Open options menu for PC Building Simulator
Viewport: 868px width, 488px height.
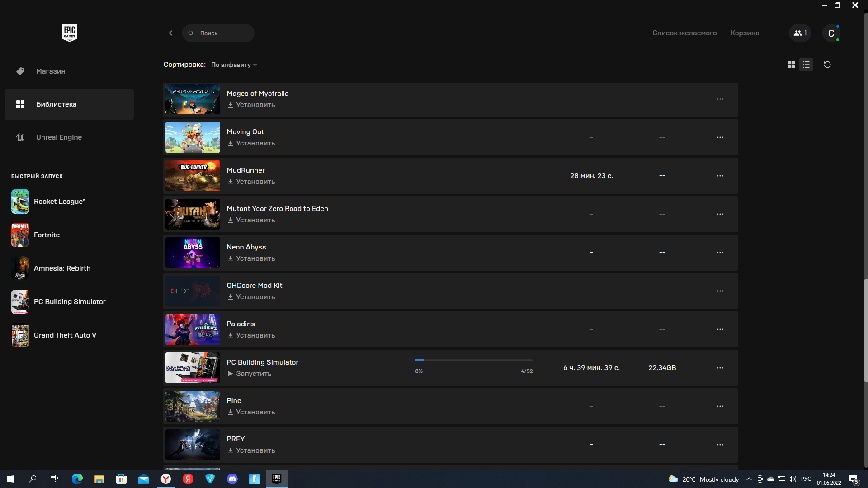coord(720,368)
